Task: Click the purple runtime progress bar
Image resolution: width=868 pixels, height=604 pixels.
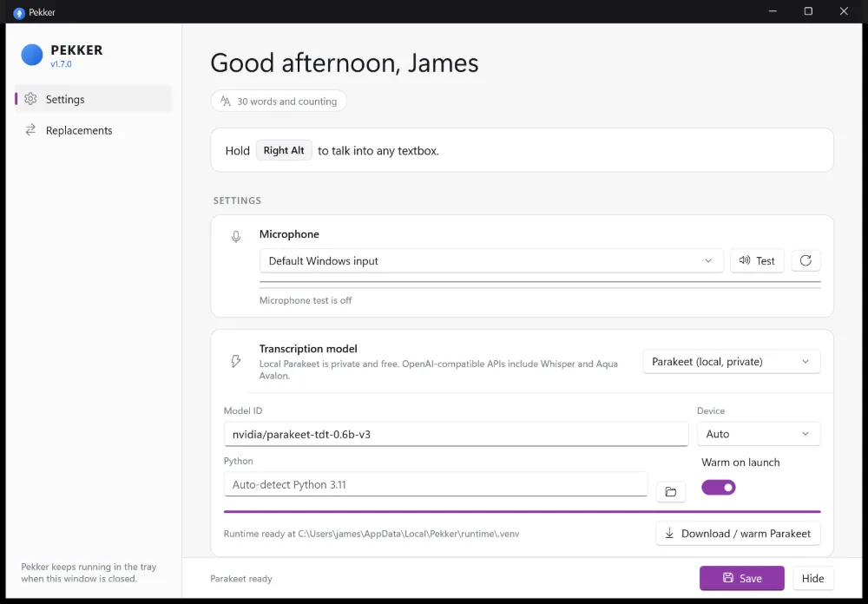Action: [522, 511]
